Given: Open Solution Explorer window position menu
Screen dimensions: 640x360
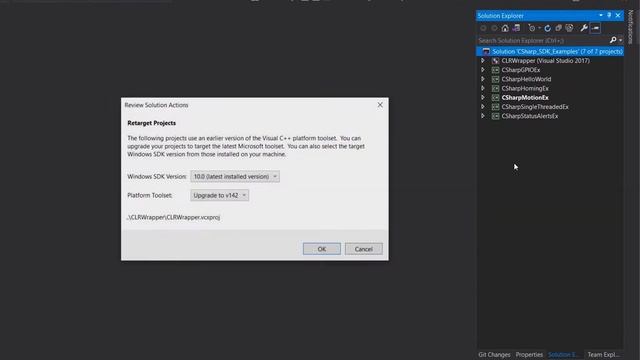Looking at the screenshot, I should 601,16.
